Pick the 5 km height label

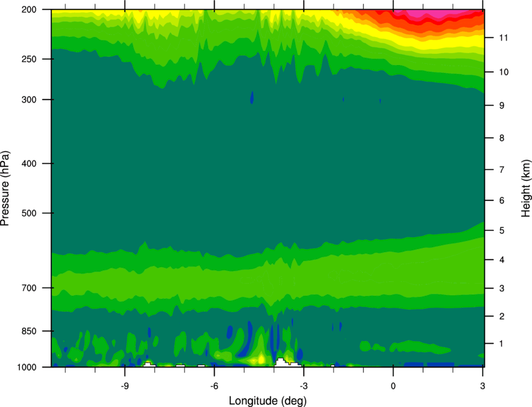(x=501, y=230)
